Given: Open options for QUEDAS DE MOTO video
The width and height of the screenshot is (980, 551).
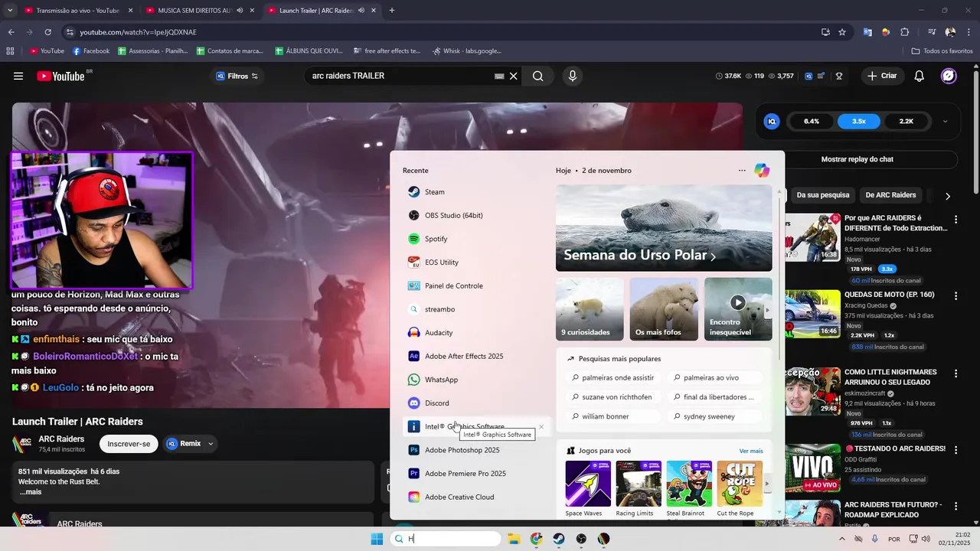Looking at the screenshot, I should [x=955, y=296].
